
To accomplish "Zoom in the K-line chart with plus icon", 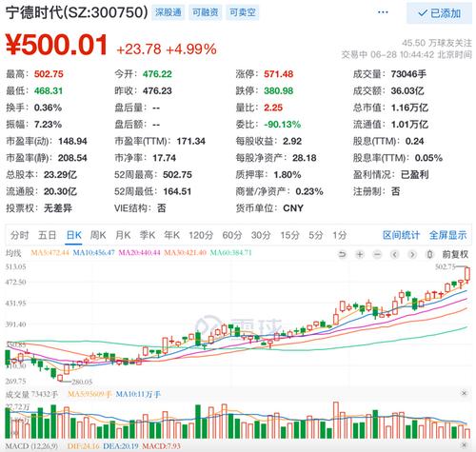I will tap(360, 254).
